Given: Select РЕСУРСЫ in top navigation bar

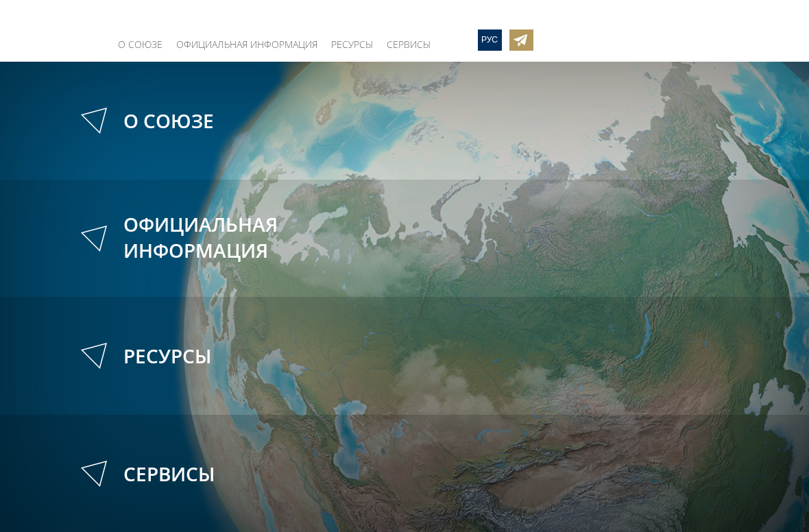Looking at the screenshot, I should click(352, 45).
